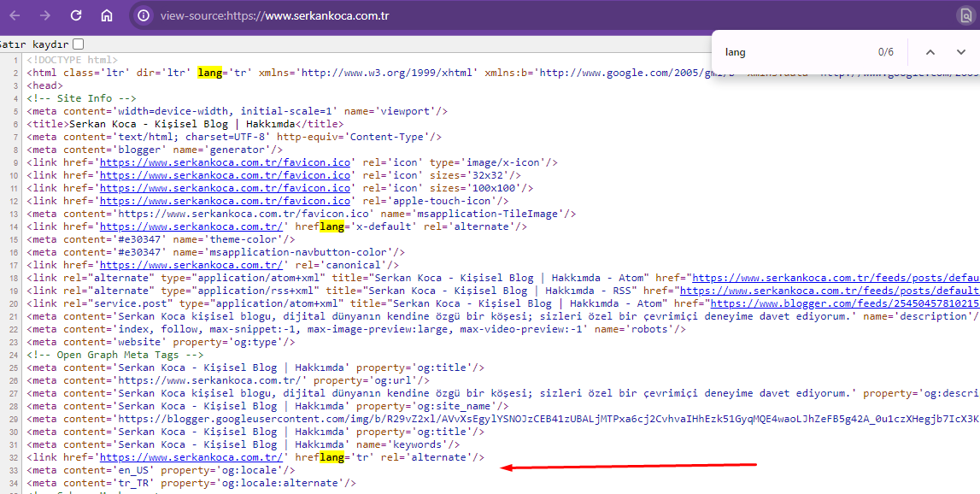Open favicon.ico link on line 9

point(225,162)
